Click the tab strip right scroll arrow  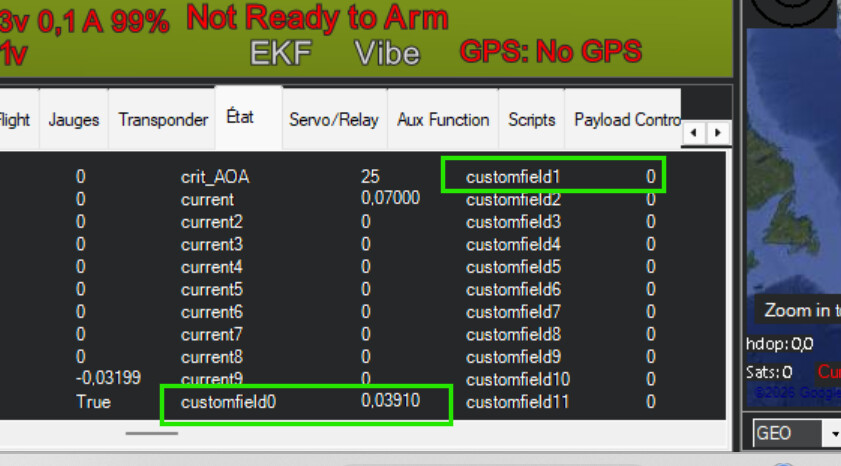pos(718,133)
